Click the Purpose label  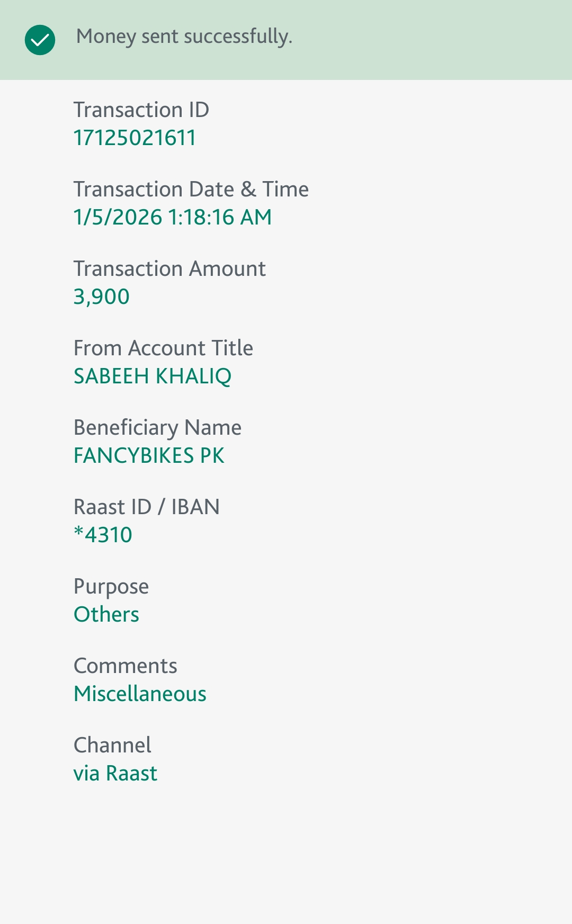coord(111,586)
